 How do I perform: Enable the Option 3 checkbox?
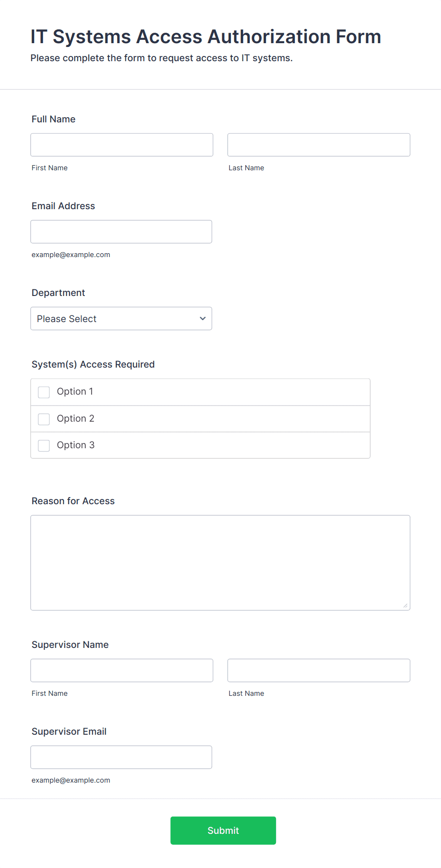click(44, 445)
